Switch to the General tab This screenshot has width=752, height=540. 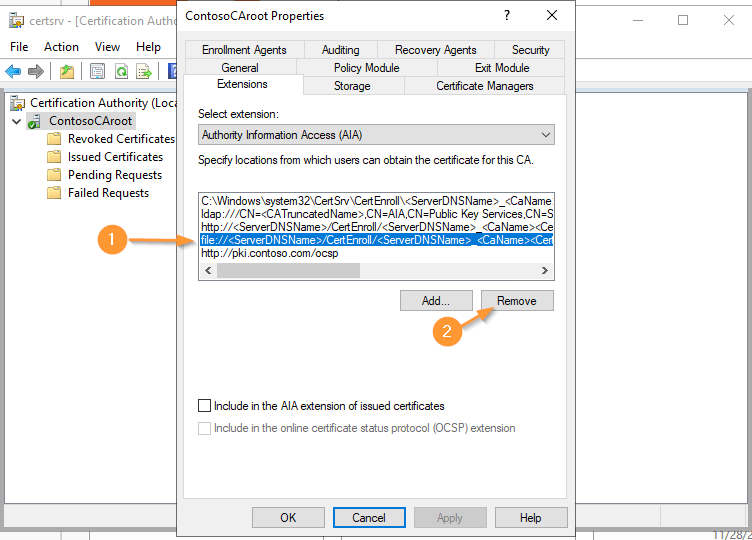pyautogui.click(x=240, y=68)
